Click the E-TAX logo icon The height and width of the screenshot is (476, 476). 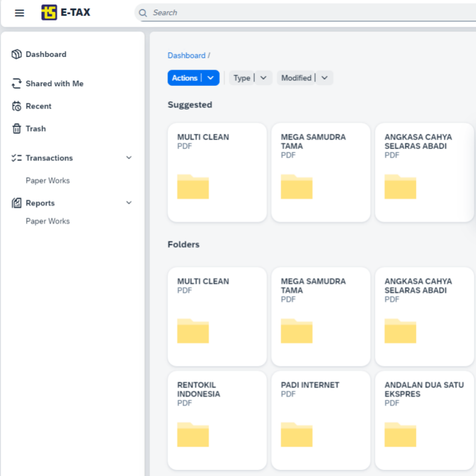[x=49, y=13]
